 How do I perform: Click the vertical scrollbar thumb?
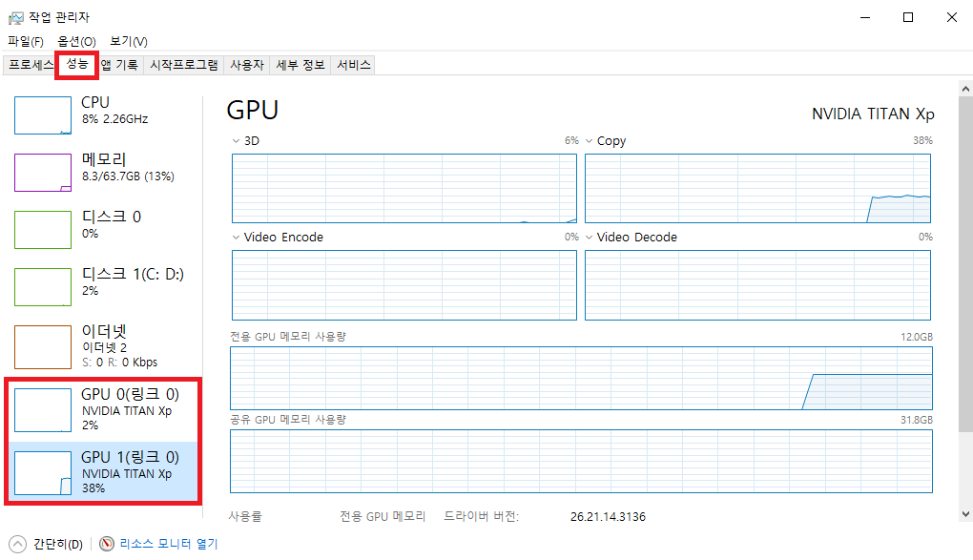click(x=965, y=264)
